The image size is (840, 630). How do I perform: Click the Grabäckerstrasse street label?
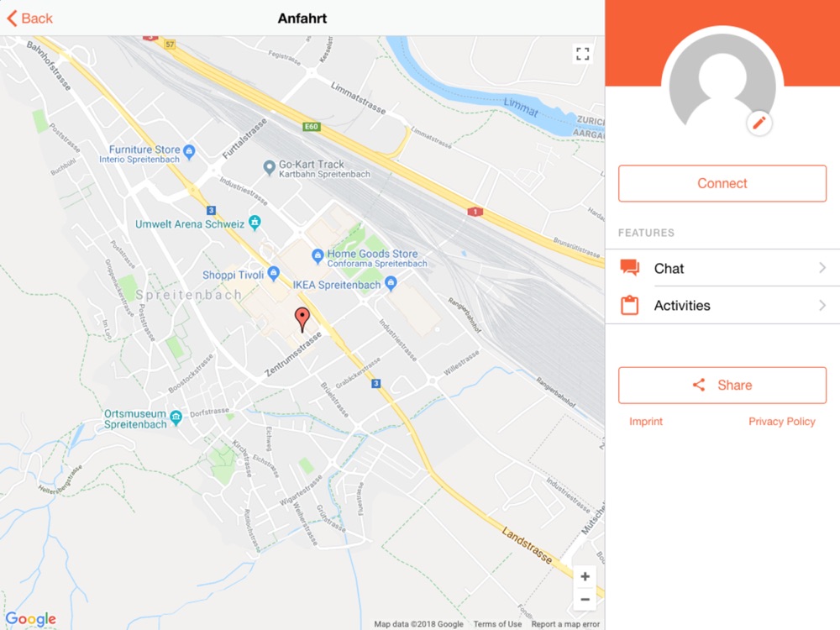(x=358, y=373)
